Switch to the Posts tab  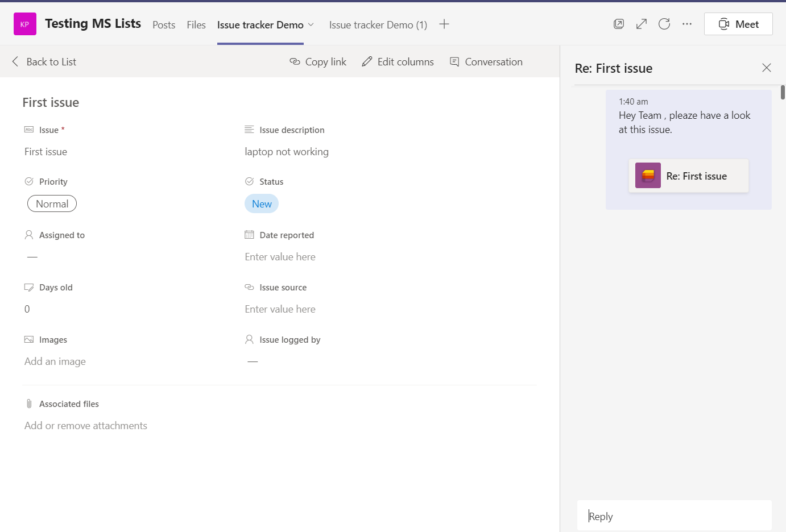pyautogui.click(x=164, y=25)
